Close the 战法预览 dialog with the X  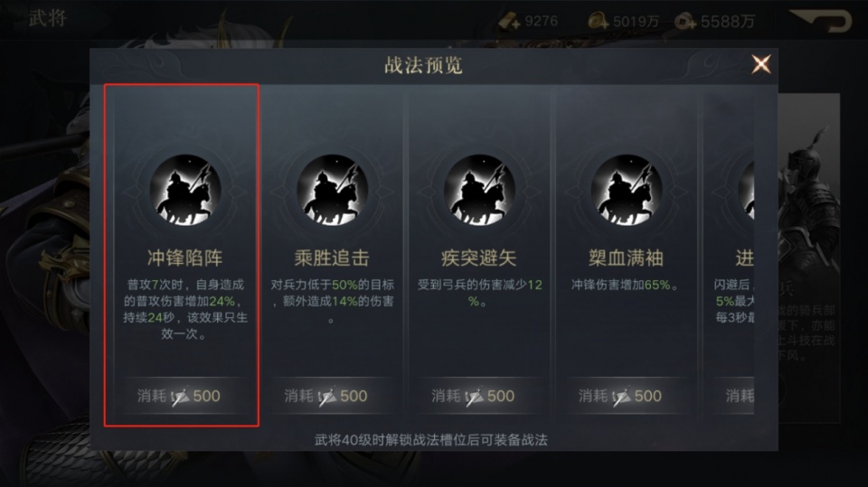761,65
